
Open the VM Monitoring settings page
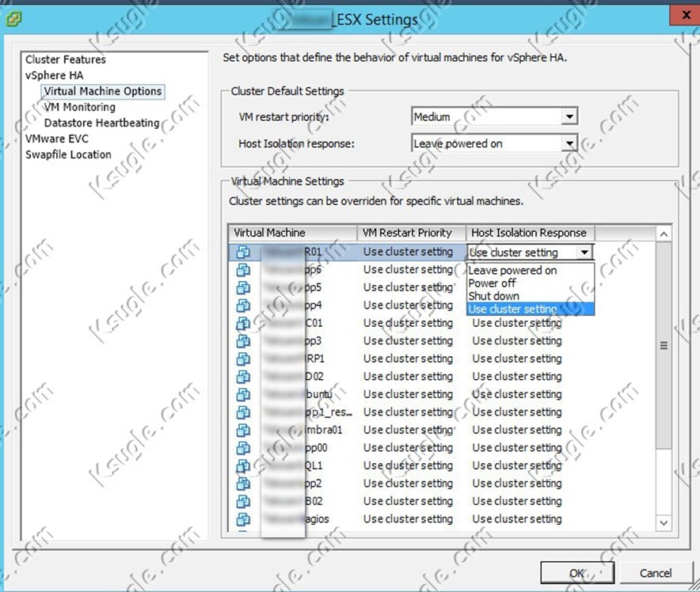79,107
